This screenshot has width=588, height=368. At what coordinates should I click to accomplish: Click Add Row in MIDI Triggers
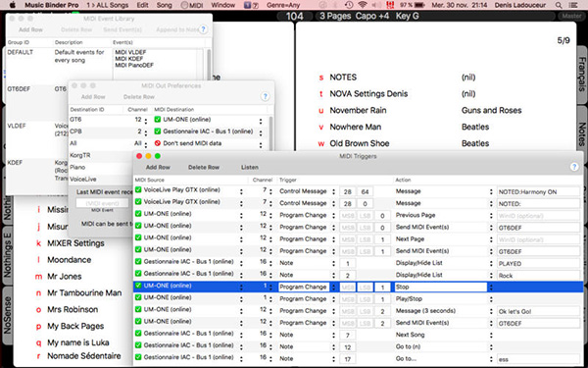point(158,167)
